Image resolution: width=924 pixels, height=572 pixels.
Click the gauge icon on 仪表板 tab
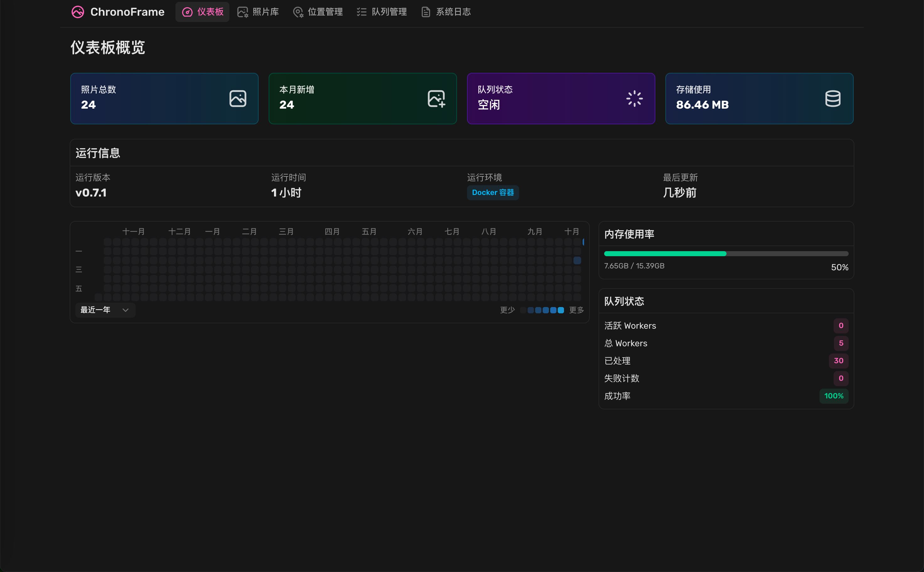(187, 12)
